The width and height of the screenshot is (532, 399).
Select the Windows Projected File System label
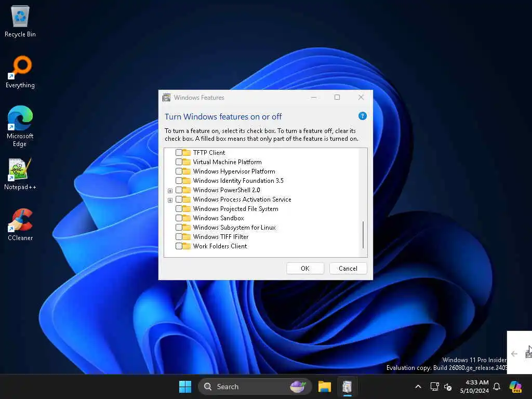[235, 209]
